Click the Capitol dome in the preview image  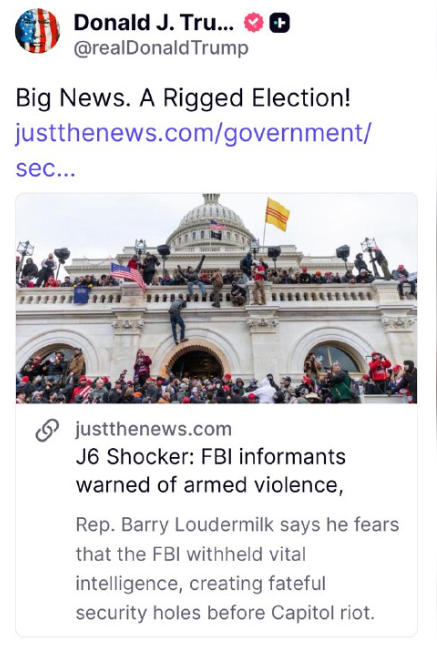pyautogui.click(x=211, y=221)
